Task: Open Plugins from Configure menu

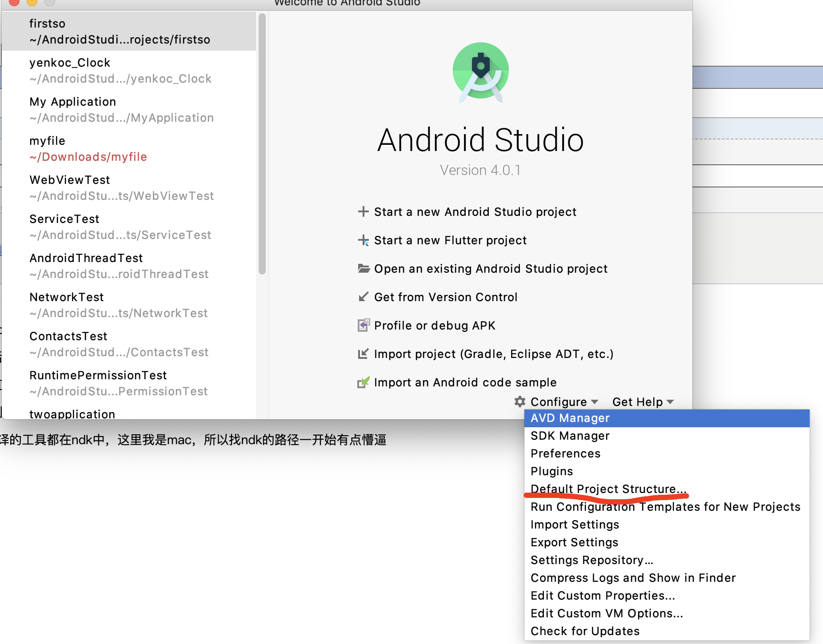Action: pos(667,472)
